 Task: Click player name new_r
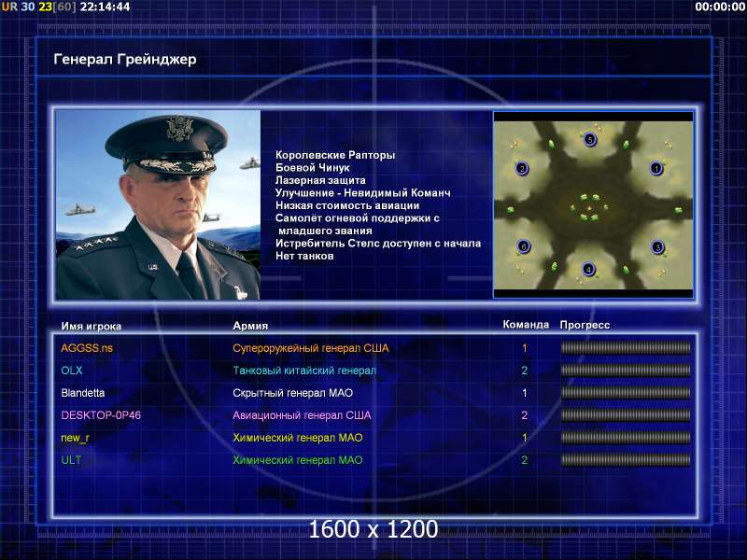tap(75, 438)
